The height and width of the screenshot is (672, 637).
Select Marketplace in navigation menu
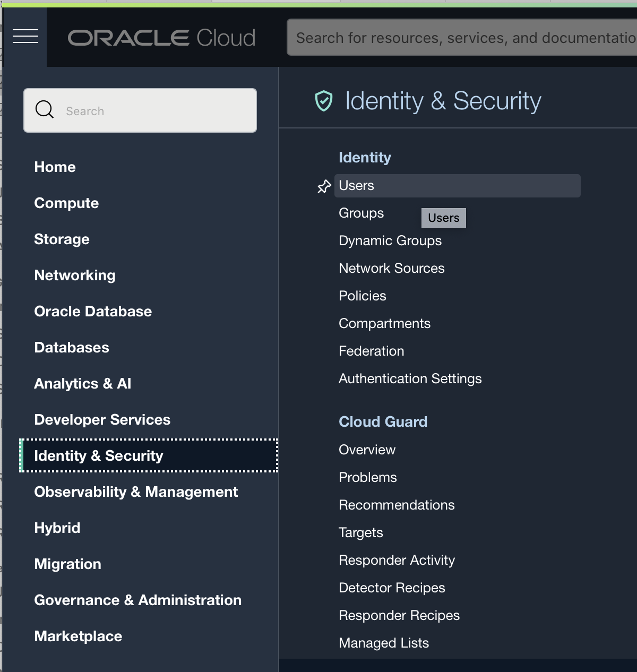(78, 636)
